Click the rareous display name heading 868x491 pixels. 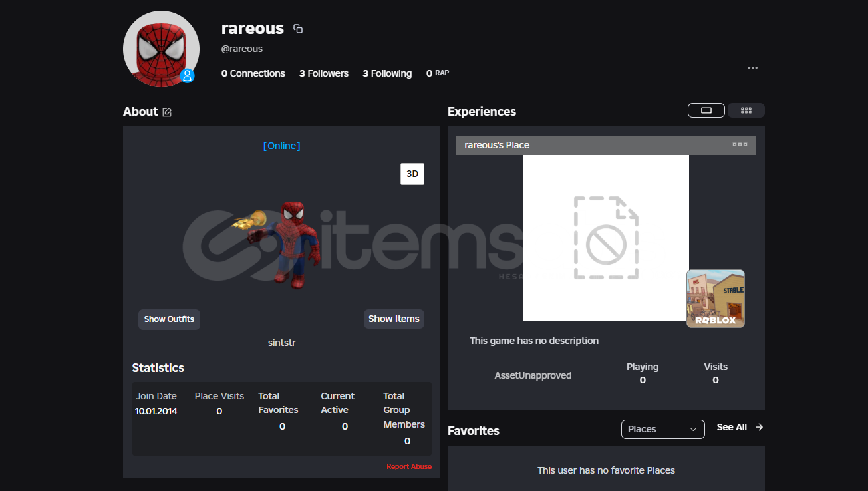[x=253, y=29]
